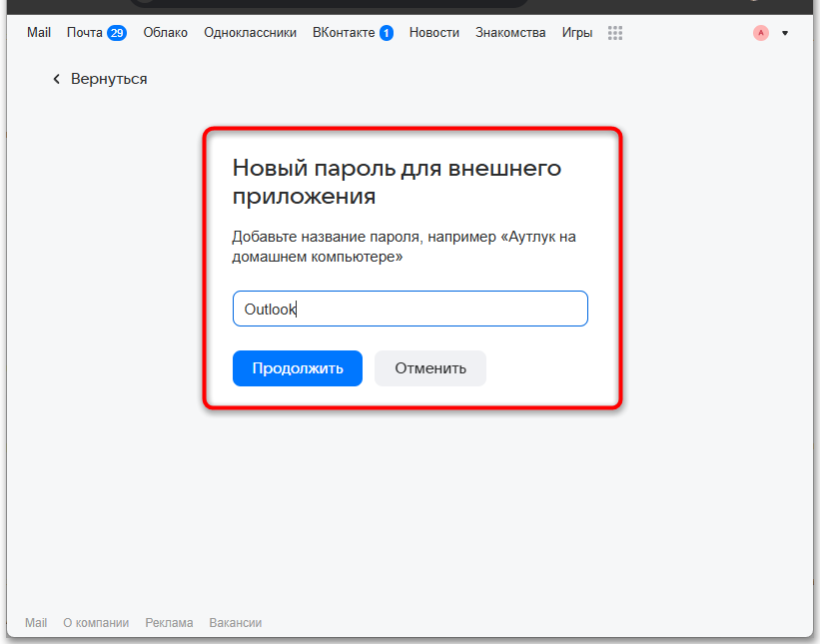Go back via Вернуться link
The height and width of the screenshot is (644, 820).
pos(109,79)
